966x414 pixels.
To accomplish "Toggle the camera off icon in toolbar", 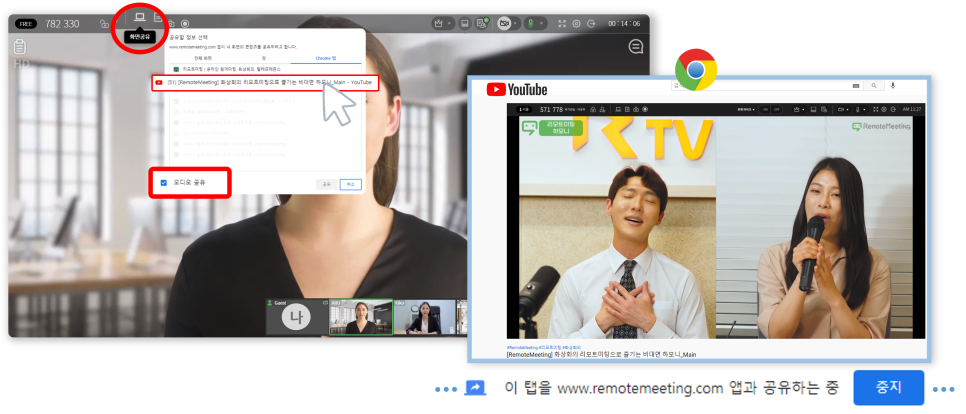I will (504, 23).
